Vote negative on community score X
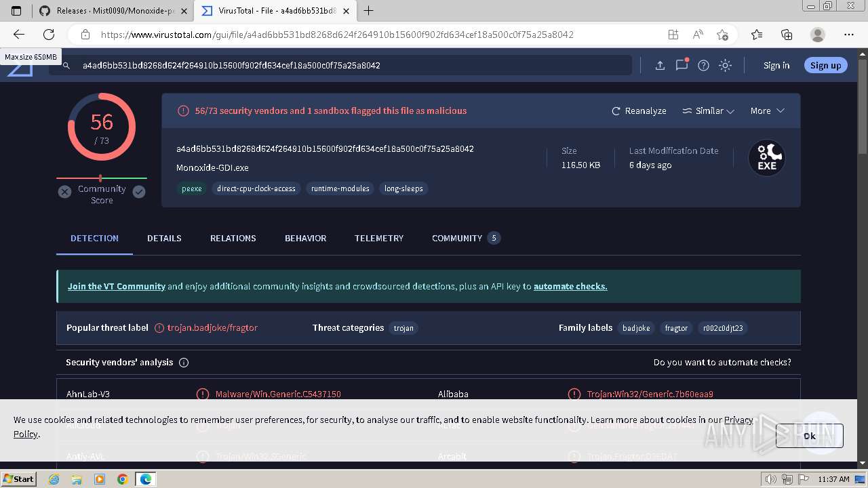 [64, 192]
